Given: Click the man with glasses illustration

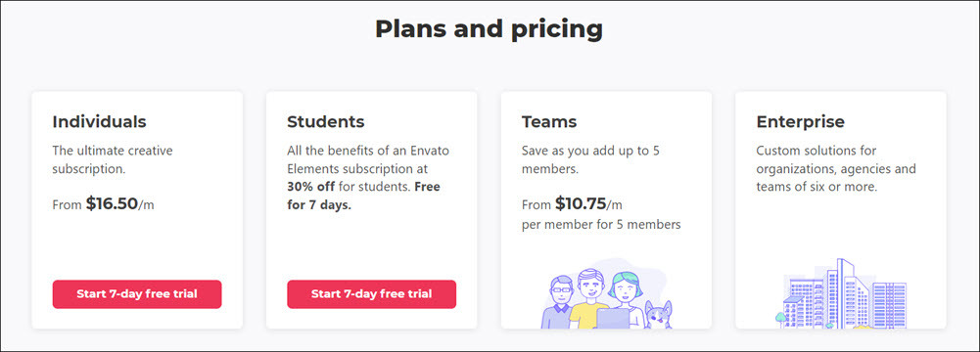Looking at the screenshot, I should tap(556, 303).
